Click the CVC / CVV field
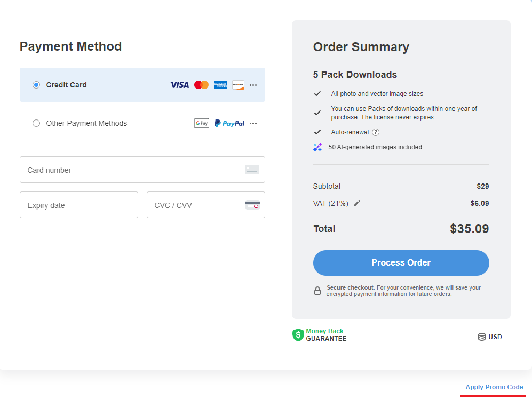This screenshot has width=532, height=400. [x=206, y=205]
